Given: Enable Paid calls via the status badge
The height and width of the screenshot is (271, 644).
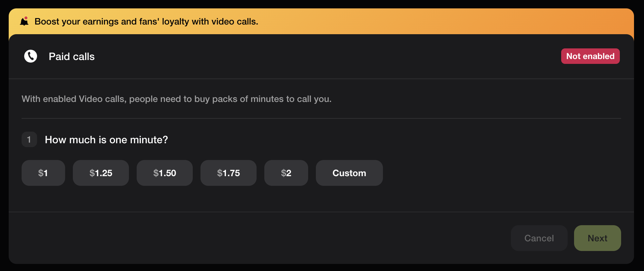Looking at the screenshot, I should 590,56.
